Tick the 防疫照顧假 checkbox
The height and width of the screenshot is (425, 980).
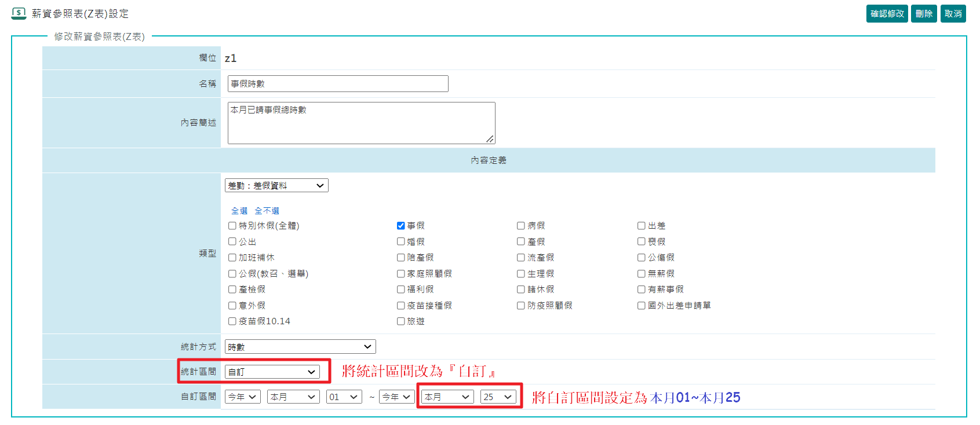521,306
